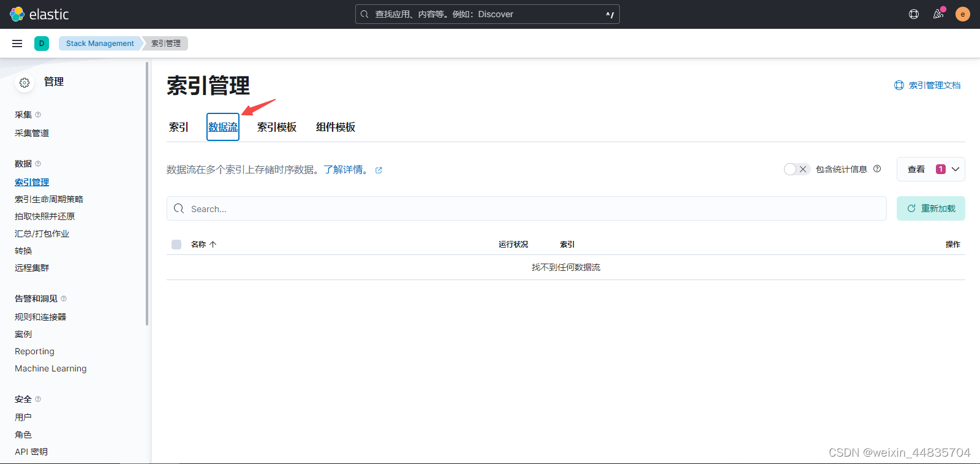Image resolution: width=980 pixels, height=464 pixels.
Task: Click help icon beside 数据 section
Action: pyautogui.click(x=38, y=164)
